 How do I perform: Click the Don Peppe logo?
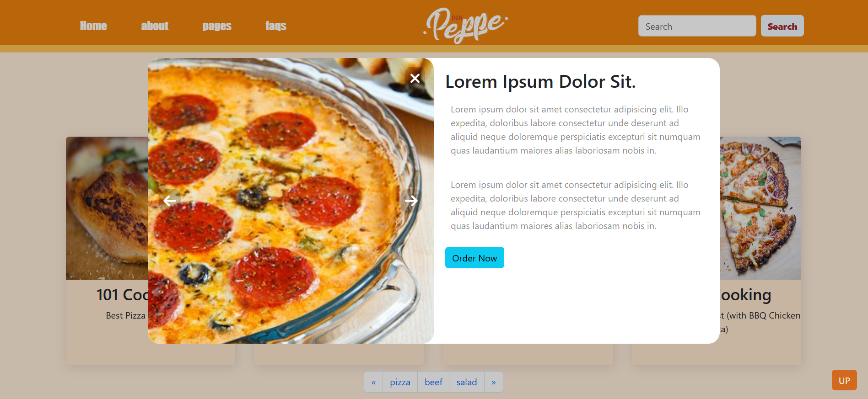pyautogui.click(x=466, y=26)
